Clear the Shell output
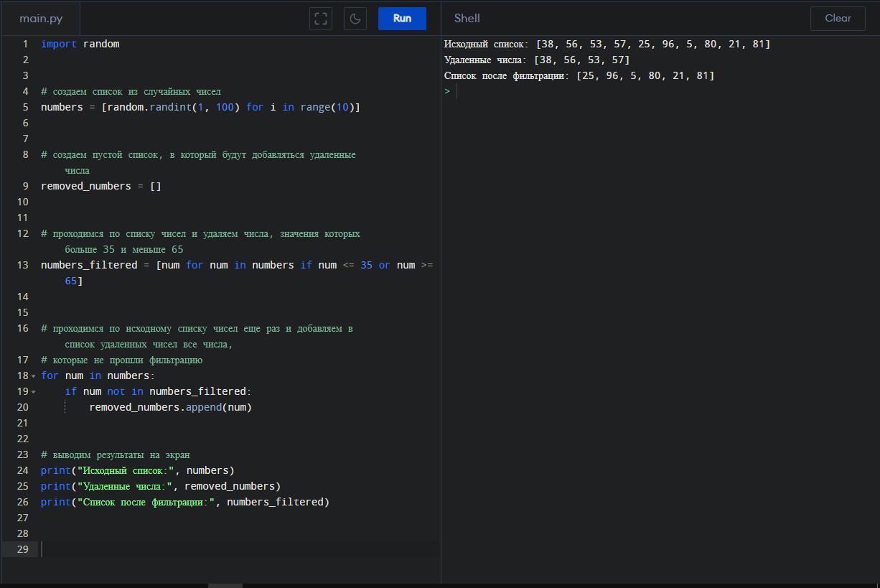Image resolution: width=880 pixels, height=588 pixels. [838, 19]
